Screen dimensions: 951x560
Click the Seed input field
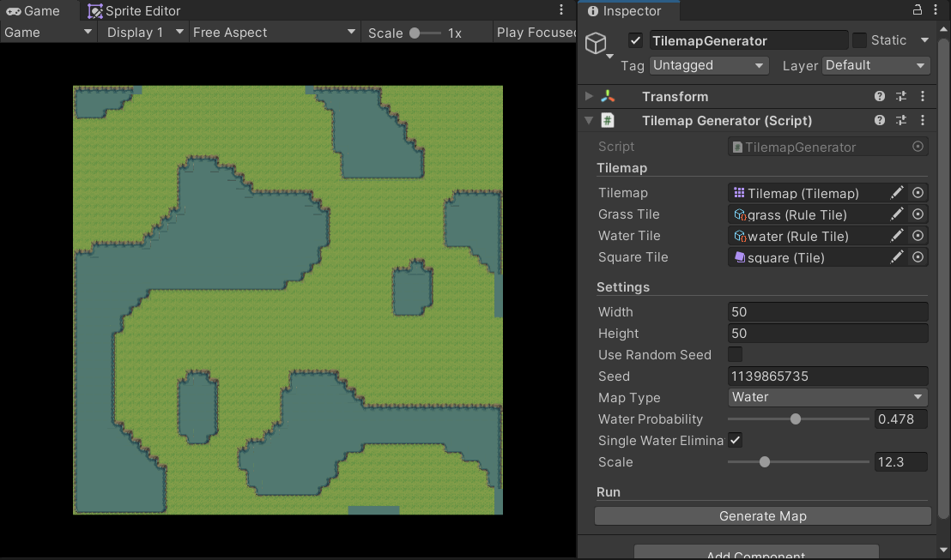coord(827,376)
